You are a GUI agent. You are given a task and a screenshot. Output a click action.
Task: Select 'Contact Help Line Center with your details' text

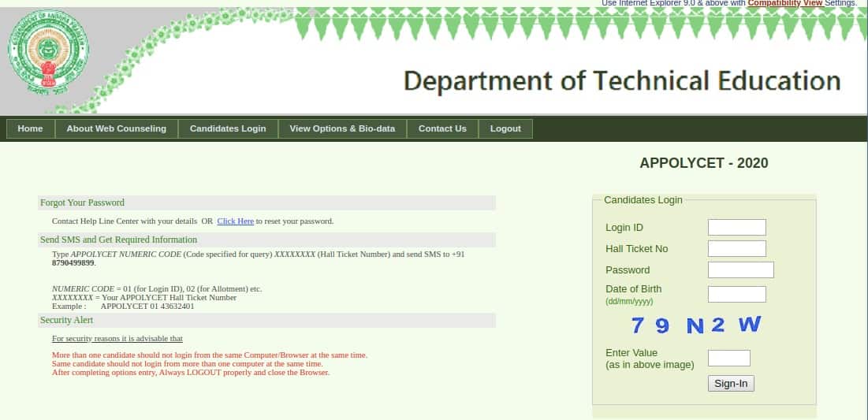point(125,221)
